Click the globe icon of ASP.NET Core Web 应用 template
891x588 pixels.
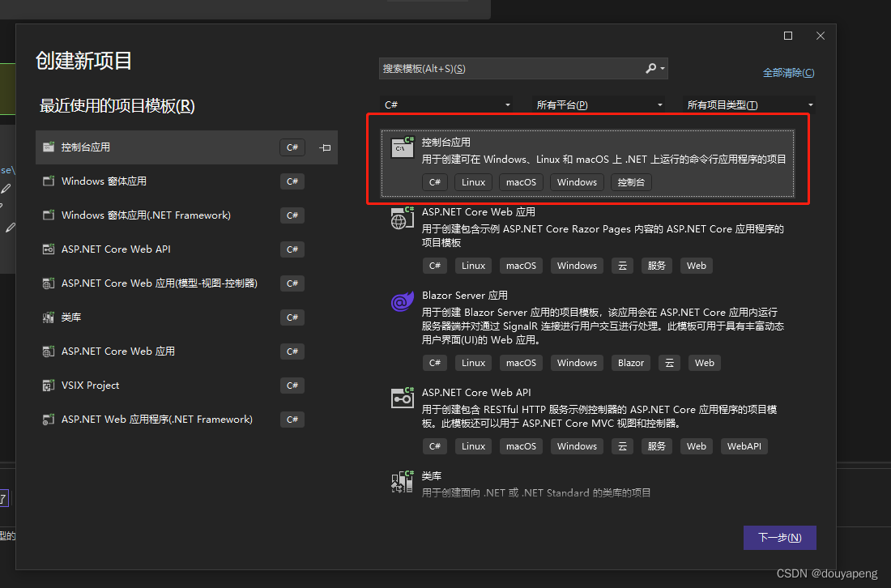403,218
